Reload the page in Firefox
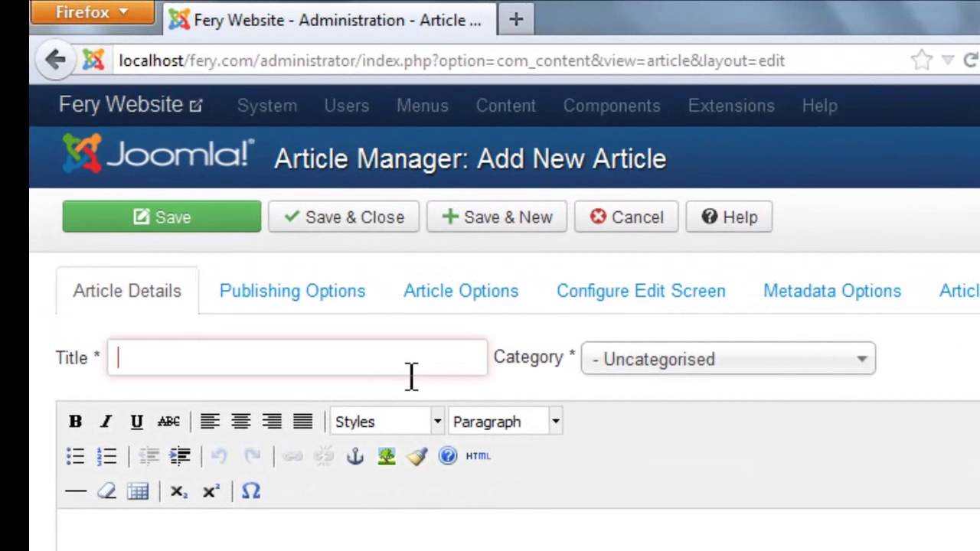This screenshot has height=551, width=980. tap(971, 60)
